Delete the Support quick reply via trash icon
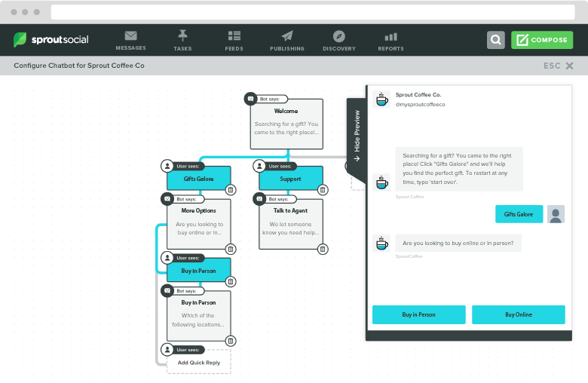 click(323, 190)
